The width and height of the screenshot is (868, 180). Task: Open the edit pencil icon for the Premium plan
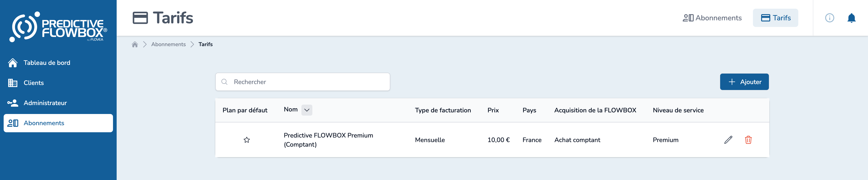(x=728, y=140)
